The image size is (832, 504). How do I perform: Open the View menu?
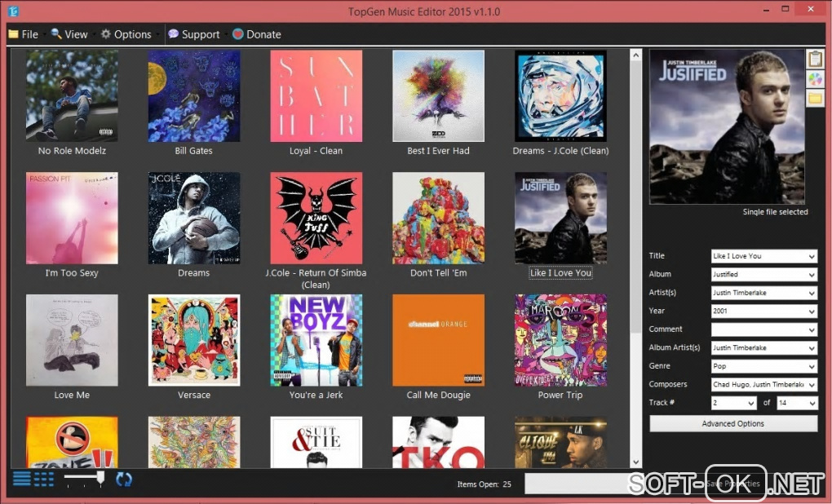pyautogui.click(x=69, y=34)
